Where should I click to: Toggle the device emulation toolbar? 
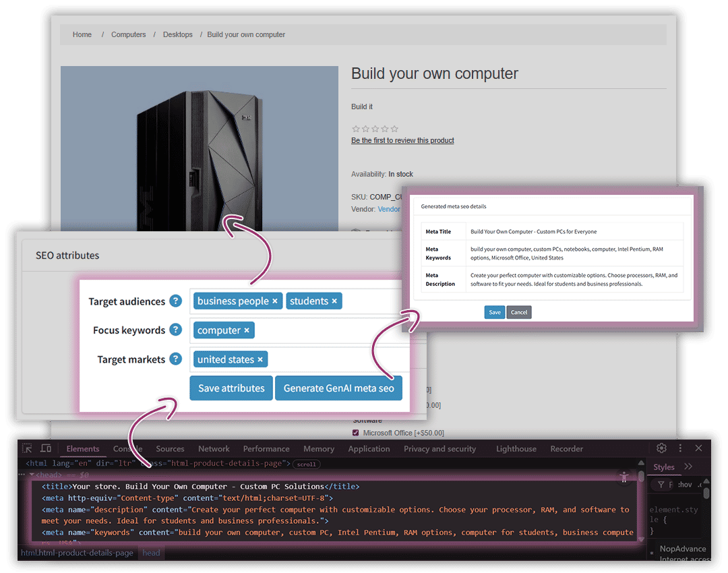click(x=45, y=448)
